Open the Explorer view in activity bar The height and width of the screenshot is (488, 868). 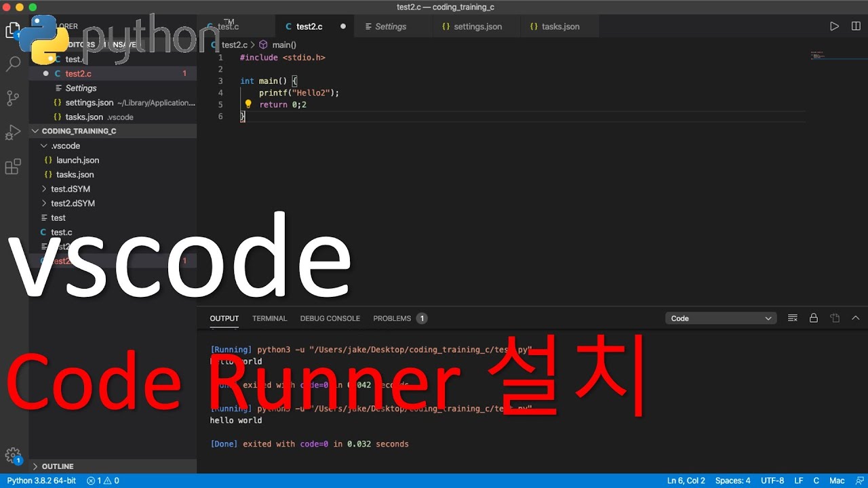coord(13,30)
